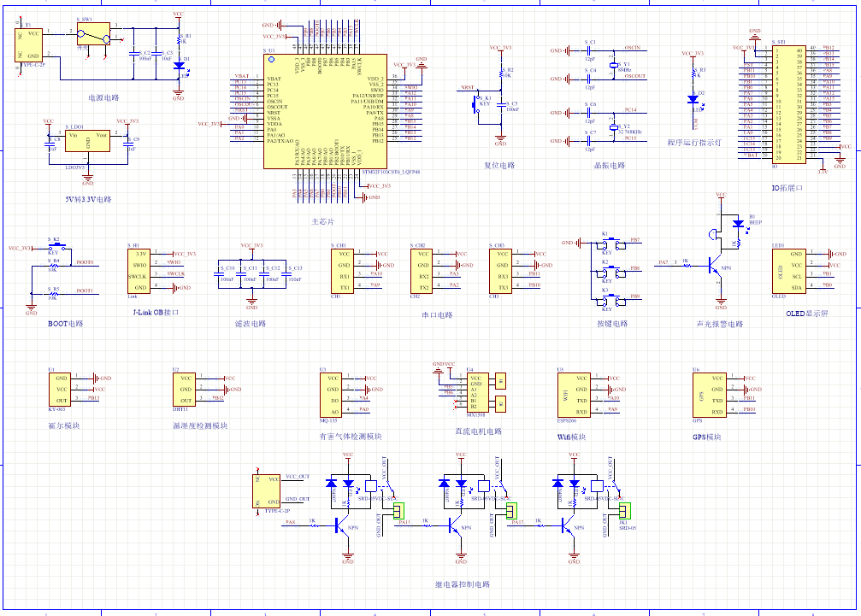The height and width of the screenshot is (616, 861).
Task: Click the U1 KY-003 hall sensor block
Action: pos(60,390)
